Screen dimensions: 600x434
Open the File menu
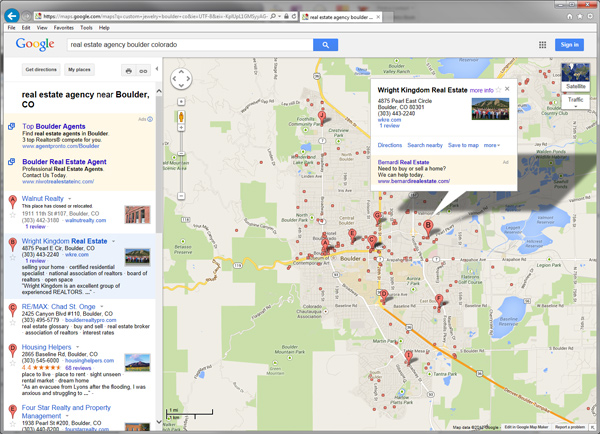[x=11, y=28]
